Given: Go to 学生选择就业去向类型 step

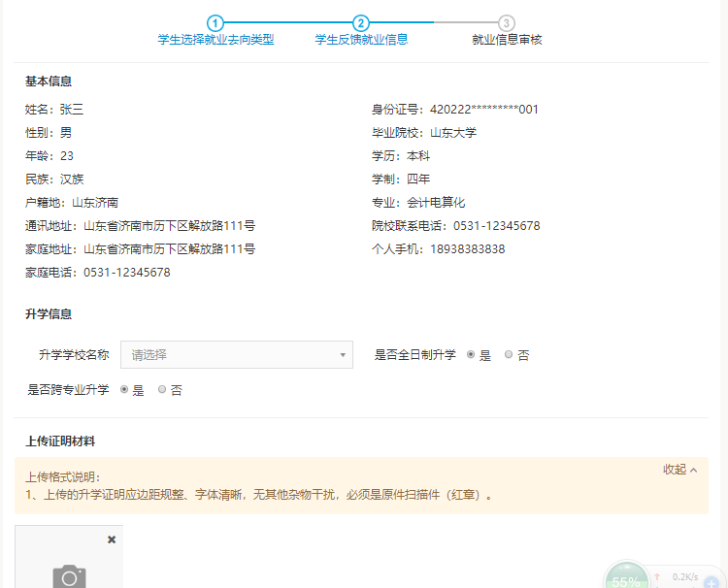Looking at the screenshot, I should (215, 40).
